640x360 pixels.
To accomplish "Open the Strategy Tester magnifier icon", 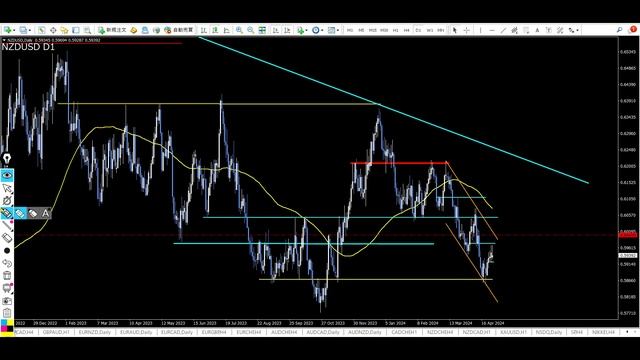I will pos(87,30).
